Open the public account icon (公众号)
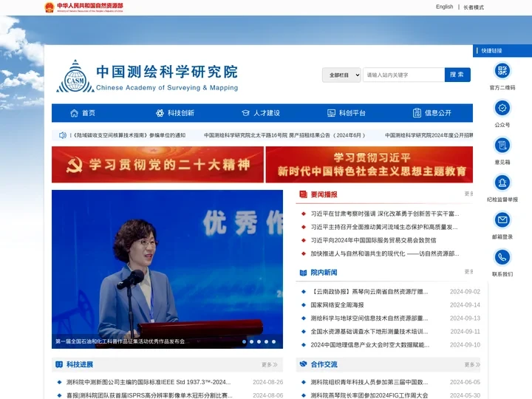This screenshot has width=532, height=399. click(x=502, y=108)
